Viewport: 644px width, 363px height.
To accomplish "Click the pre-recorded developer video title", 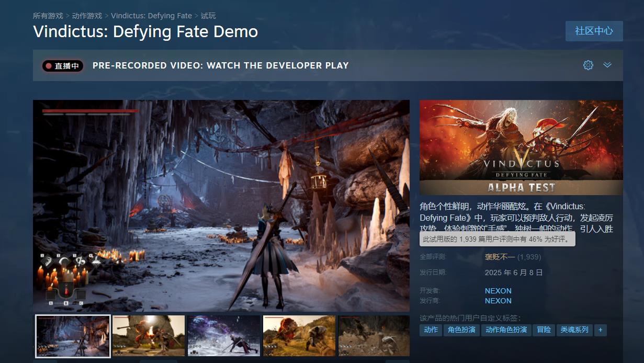I will point(220,66).
